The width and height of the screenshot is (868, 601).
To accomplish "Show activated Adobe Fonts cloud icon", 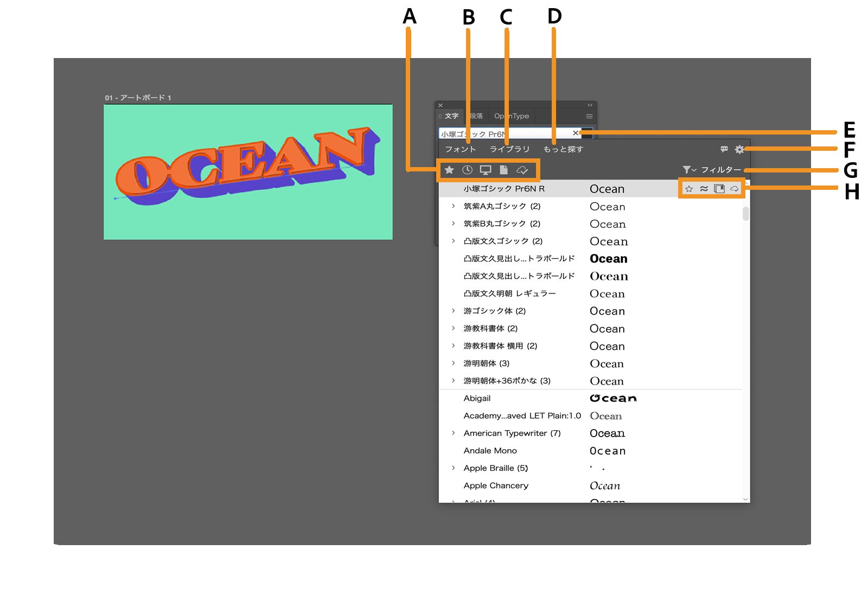I will click(522, 170).
